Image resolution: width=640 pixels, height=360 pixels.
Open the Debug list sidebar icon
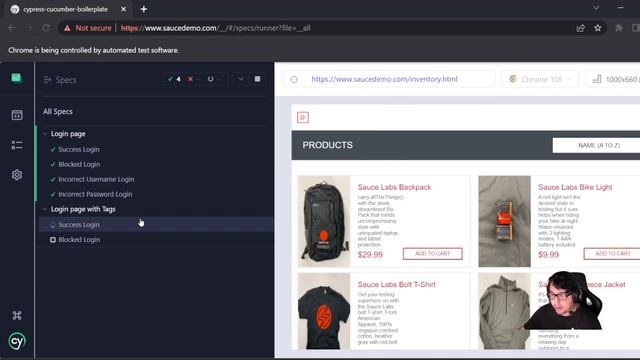click(x=17, y=145)
